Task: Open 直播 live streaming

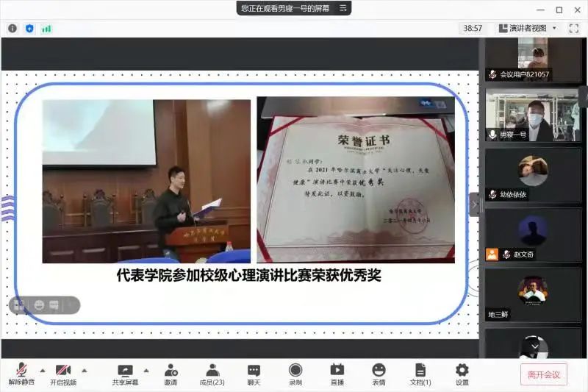Action: pos(337,374)
